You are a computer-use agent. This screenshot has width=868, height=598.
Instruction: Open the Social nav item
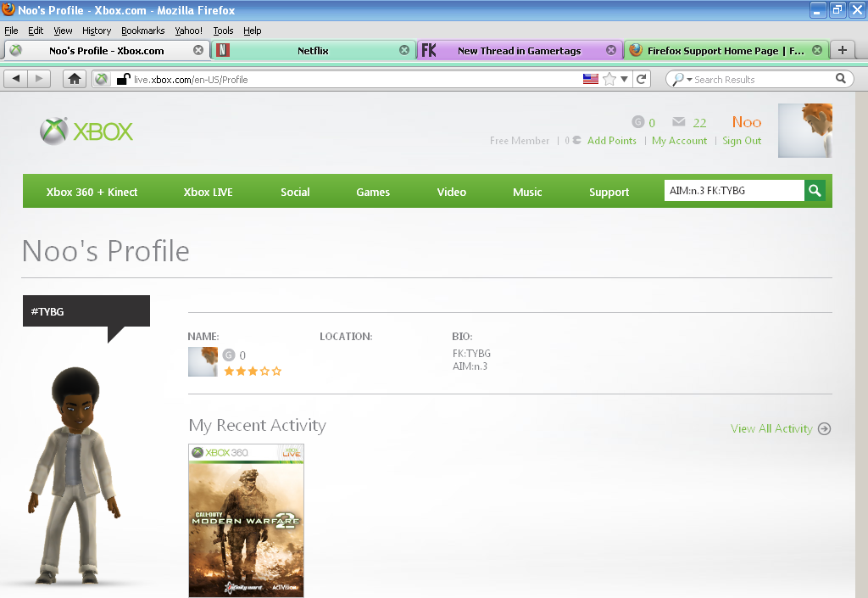click(x=295, y=193)
